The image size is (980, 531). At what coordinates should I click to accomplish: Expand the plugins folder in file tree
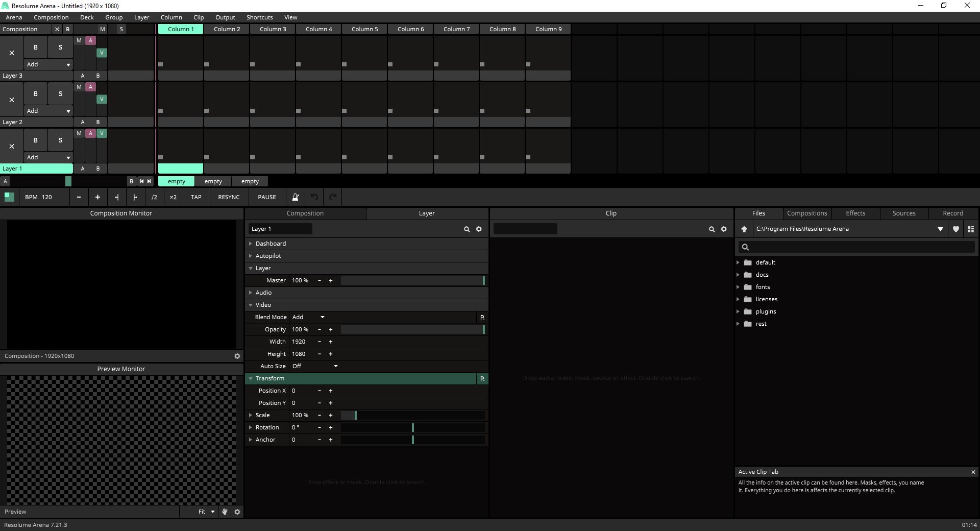click(x=738, y=311)
